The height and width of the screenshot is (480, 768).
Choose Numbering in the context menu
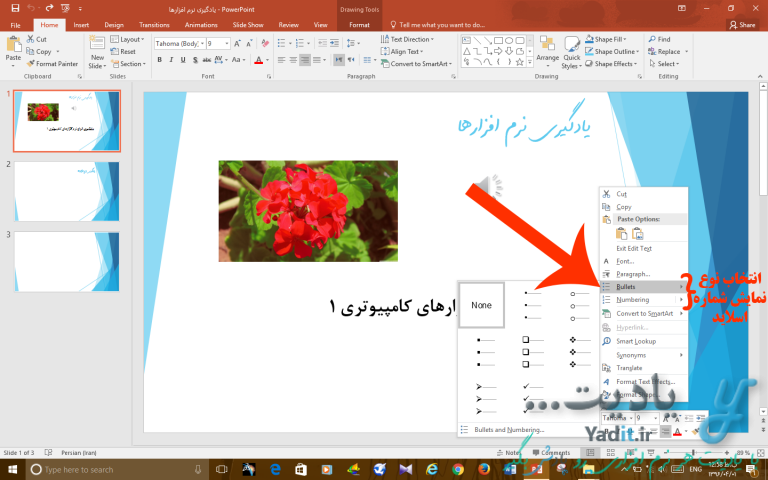[x=644, y=300]
